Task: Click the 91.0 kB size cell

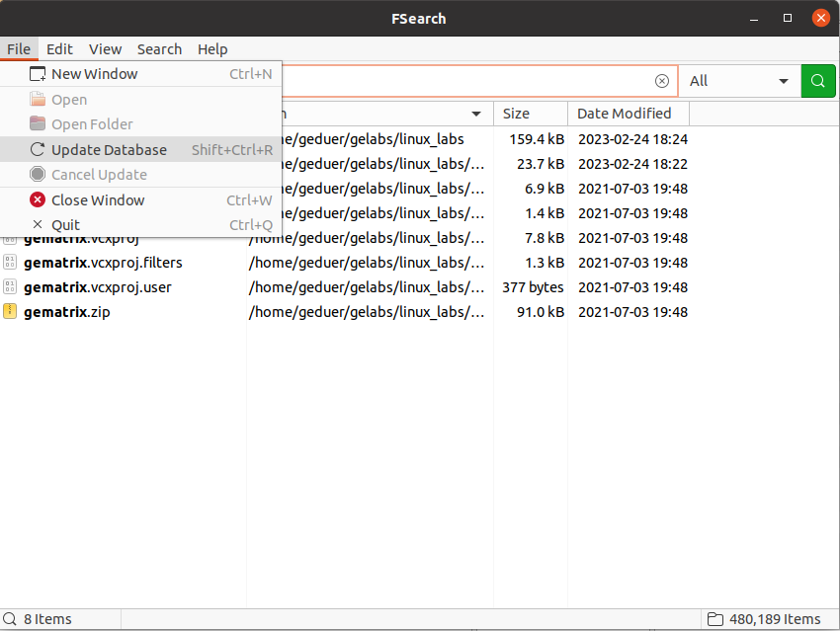Action: click(541, 311)
